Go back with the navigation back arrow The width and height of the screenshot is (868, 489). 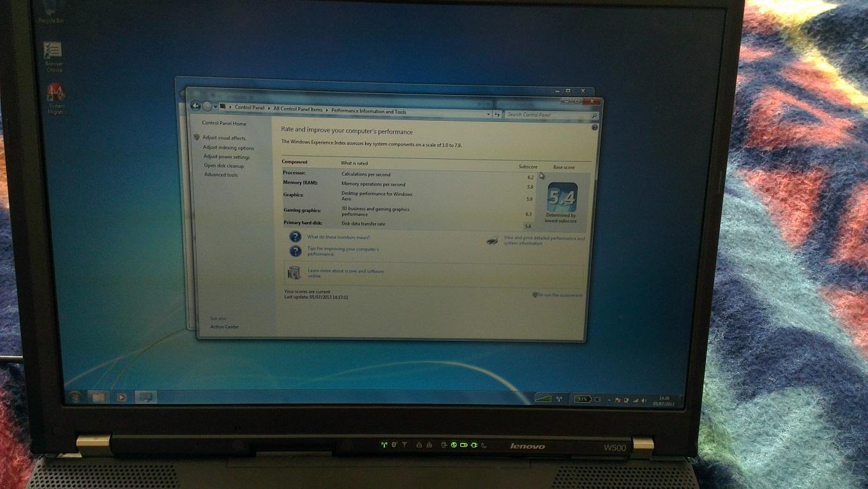coord(196,106)
